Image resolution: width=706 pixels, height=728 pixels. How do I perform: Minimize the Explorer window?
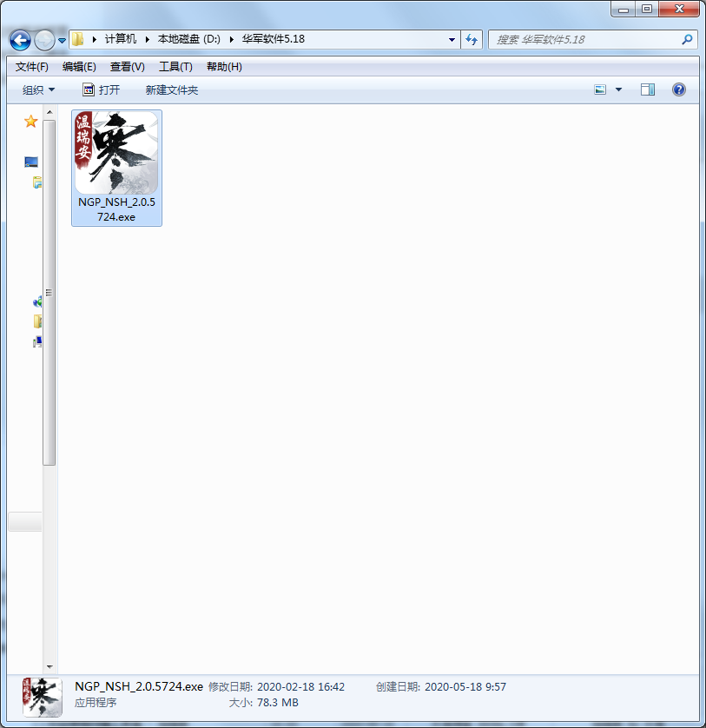[x=624, y=10]
